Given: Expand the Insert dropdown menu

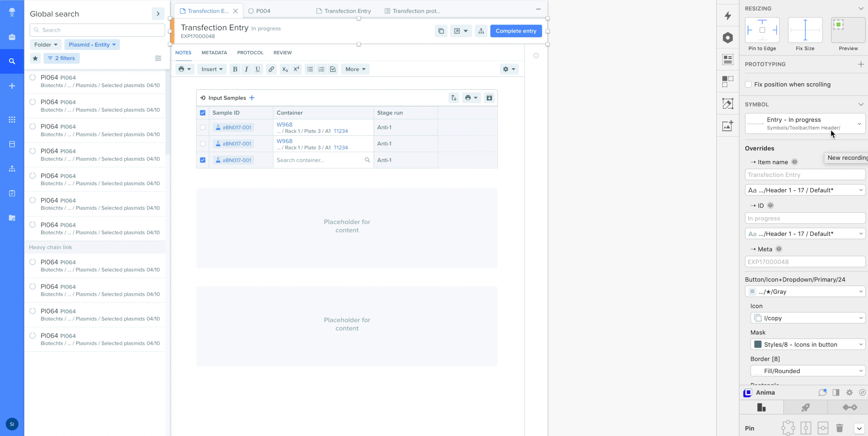Looking at the screenshot, I should (x=212, y=69).
